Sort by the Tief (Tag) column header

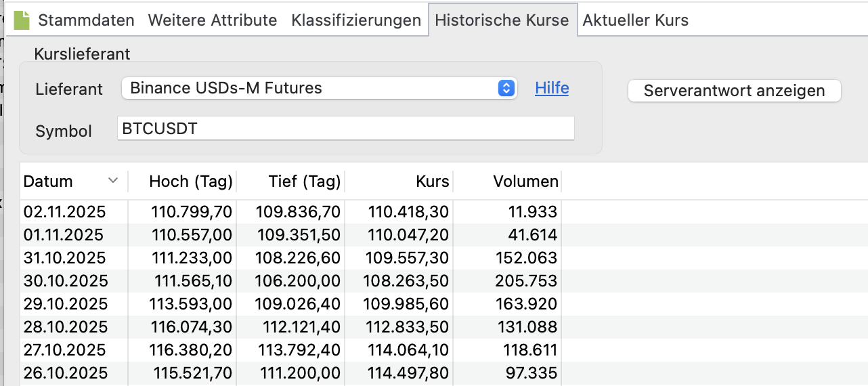click(x=304, y=181)
